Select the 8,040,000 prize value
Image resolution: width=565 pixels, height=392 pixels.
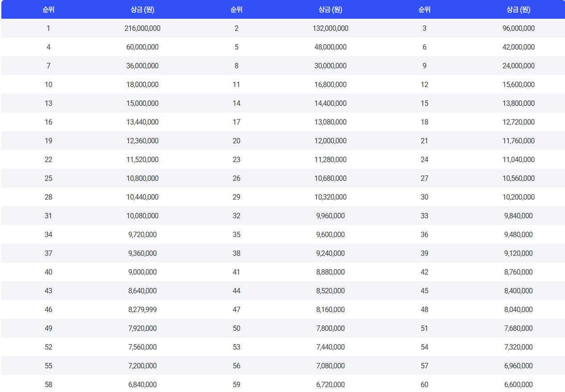tap(519, 309)
